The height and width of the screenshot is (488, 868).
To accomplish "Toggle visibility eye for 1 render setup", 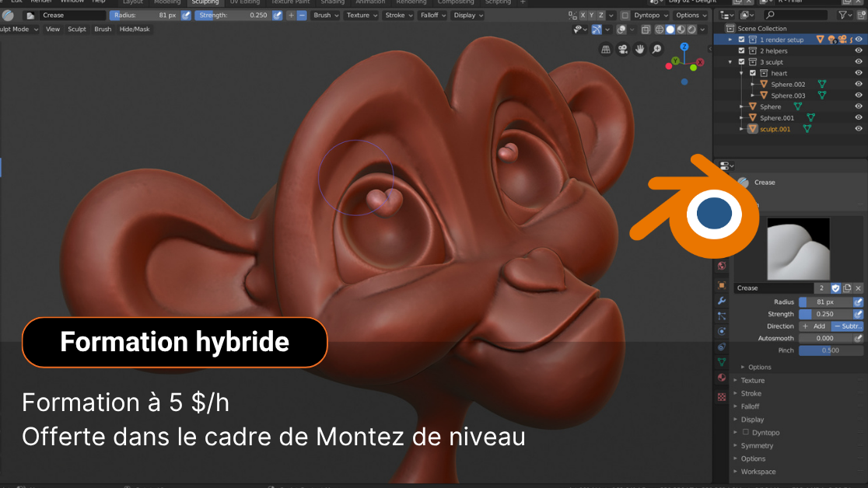I will (x=859, y=40).
